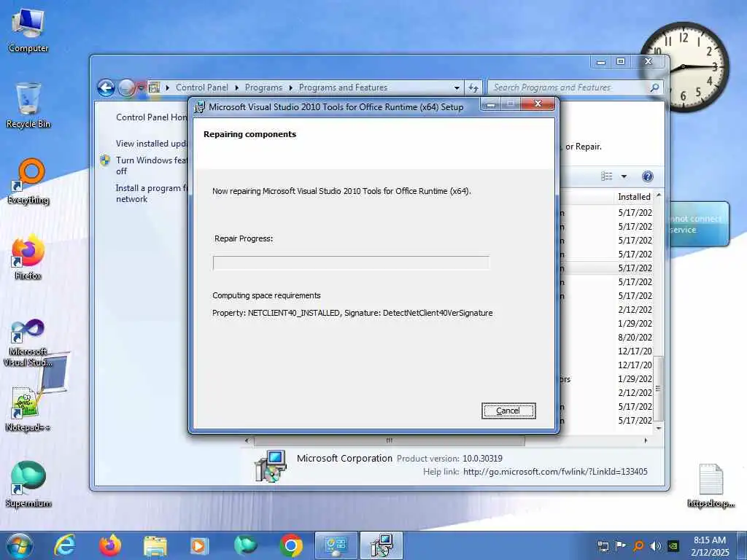Open Firefox from the taskbar
Viewport: 747px width, 560px height.
click(x=110, y=545)
